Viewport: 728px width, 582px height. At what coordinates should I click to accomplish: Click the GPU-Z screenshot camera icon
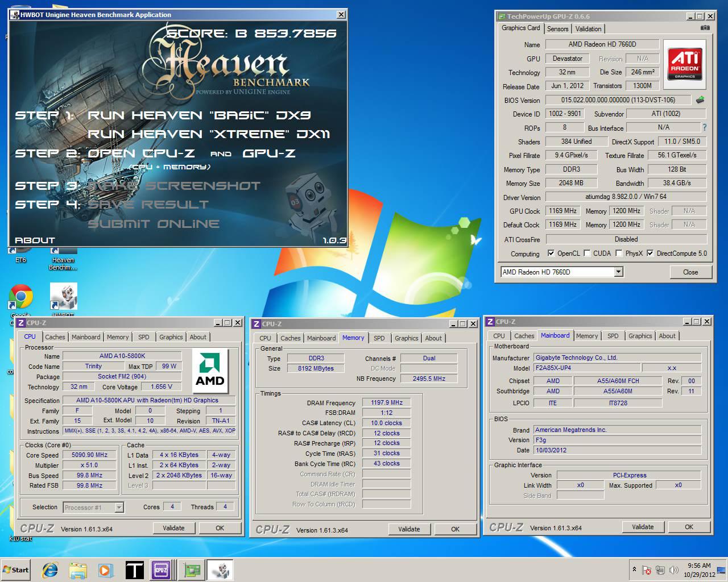(x=705, y=27)
